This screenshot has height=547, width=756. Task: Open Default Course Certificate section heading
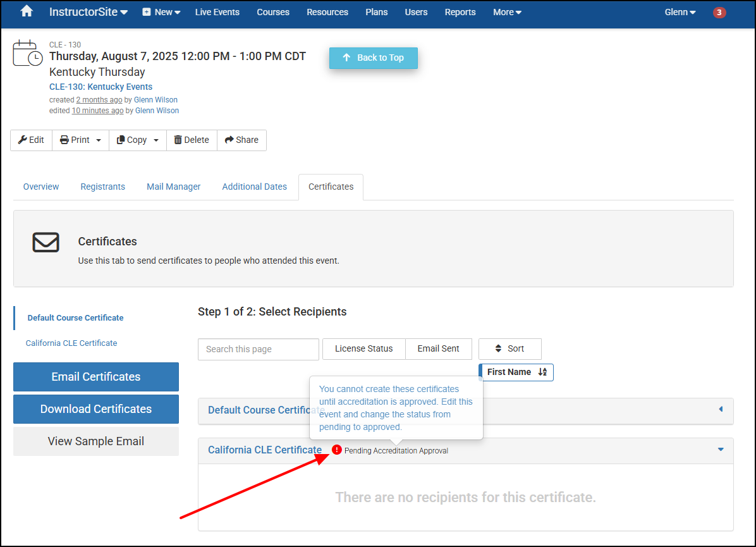[265, 410]
